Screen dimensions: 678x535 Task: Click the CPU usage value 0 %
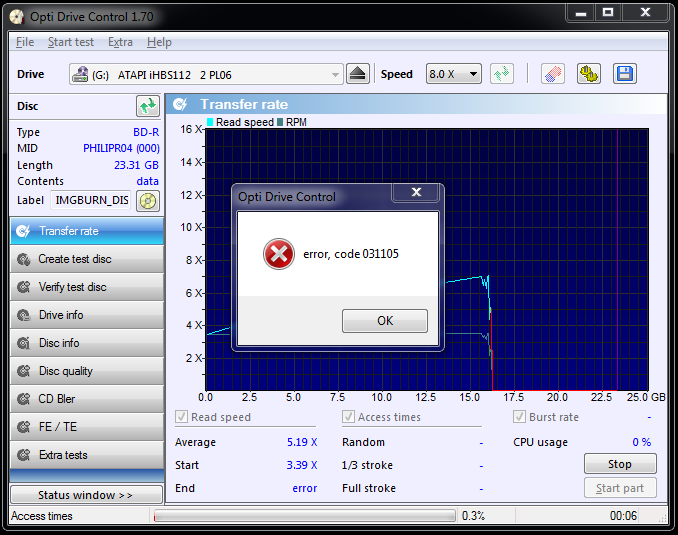coord(642,442)
